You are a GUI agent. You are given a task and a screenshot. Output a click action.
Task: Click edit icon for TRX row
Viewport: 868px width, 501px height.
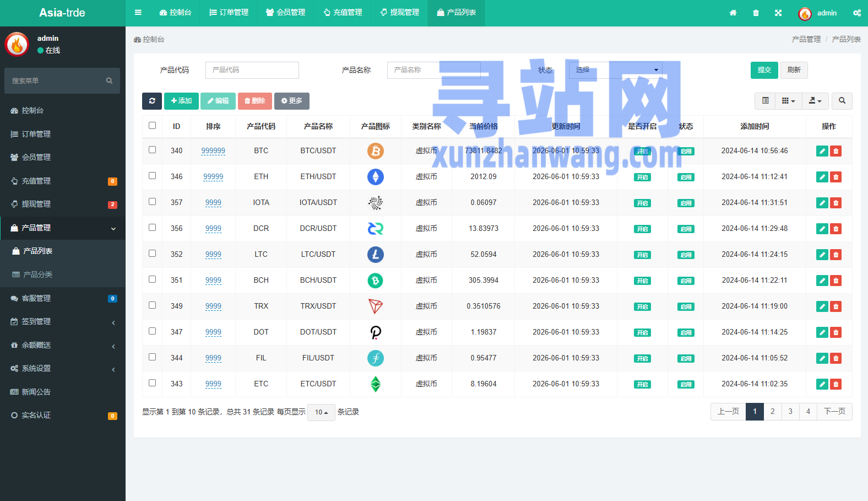point(822,306)
